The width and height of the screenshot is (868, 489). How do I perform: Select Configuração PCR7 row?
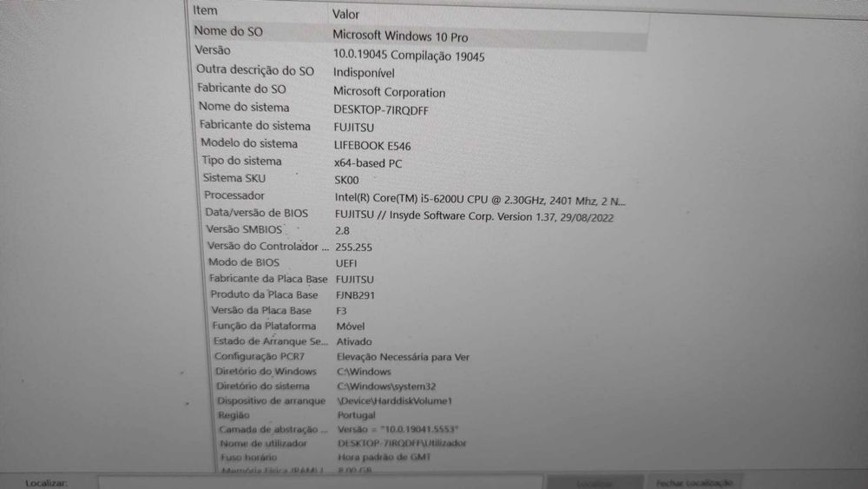[260, 357]
